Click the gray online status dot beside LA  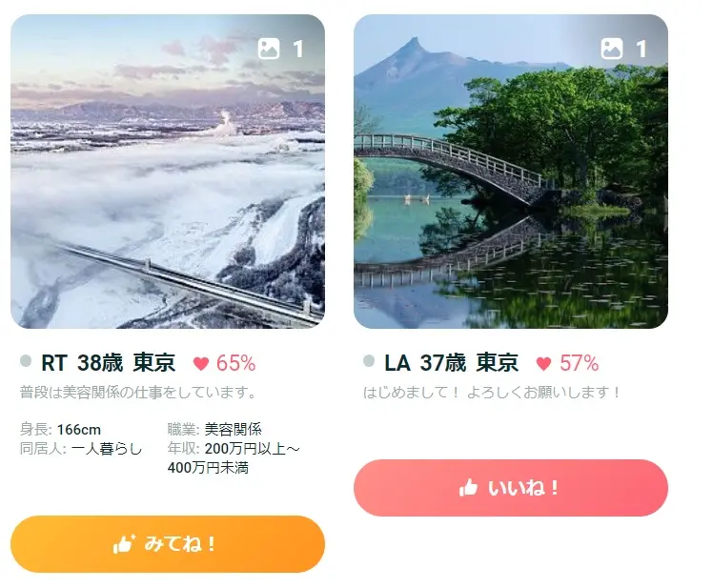[x=369, y=361]
